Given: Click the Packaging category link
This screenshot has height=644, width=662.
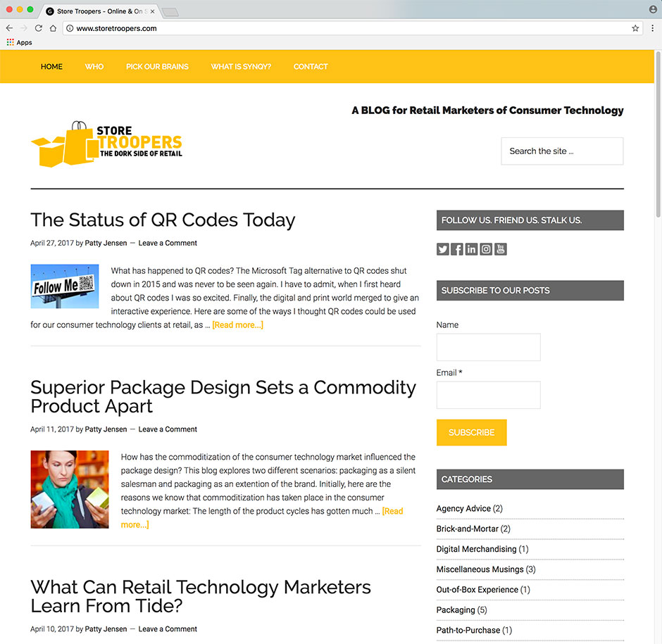Looking at the screenshot, I should pos(456,610).
